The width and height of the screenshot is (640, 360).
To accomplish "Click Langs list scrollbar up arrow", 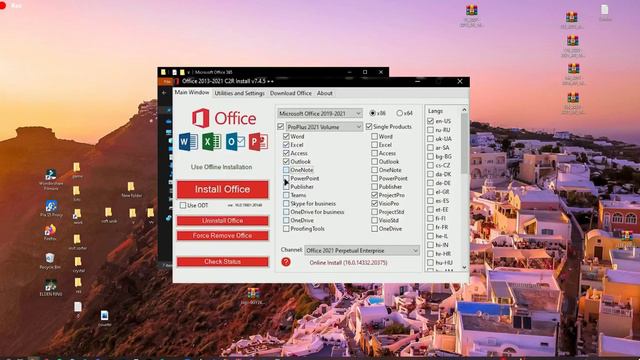I will point(464,110).
